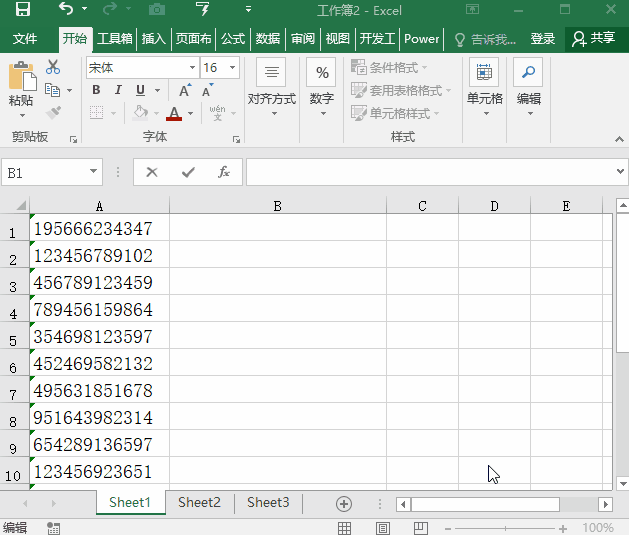Open the 审阅 tab
Screen dimensions: 629x535
[x=303, y=39]
